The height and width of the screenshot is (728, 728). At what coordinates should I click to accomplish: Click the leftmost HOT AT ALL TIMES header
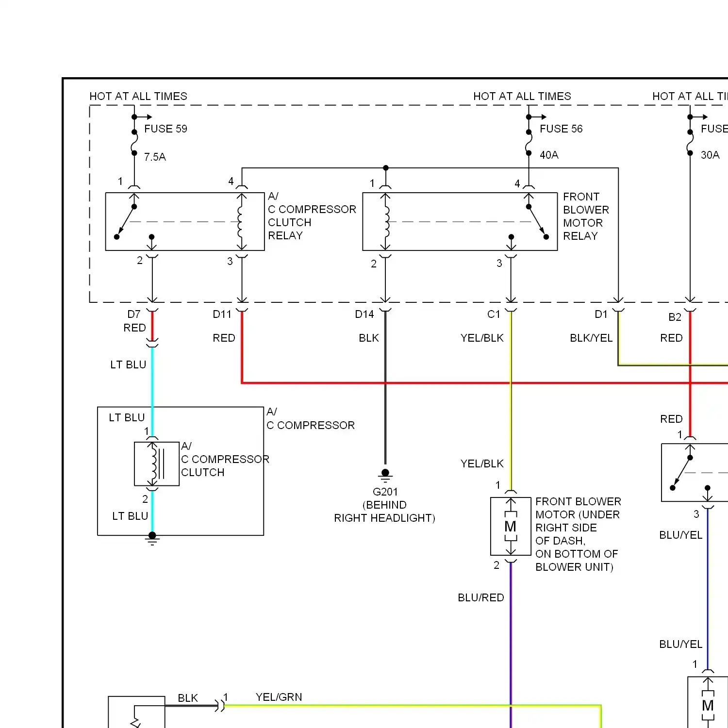tap(138, 96)
